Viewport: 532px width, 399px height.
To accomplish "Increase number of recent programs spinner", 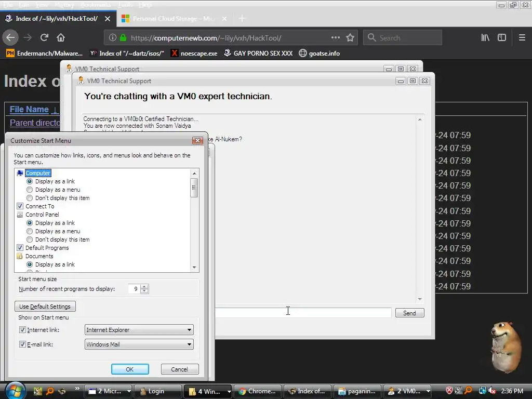I will (144, 287).
